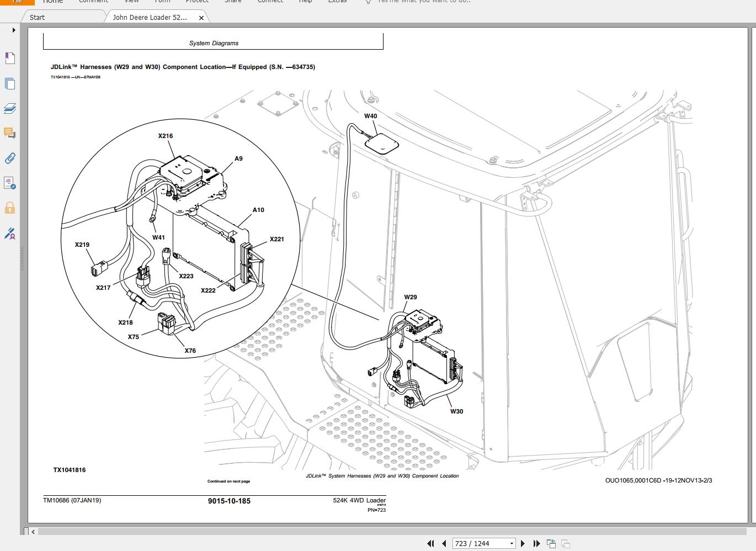Go to the first page
The image size is (756, 551).
430,544
